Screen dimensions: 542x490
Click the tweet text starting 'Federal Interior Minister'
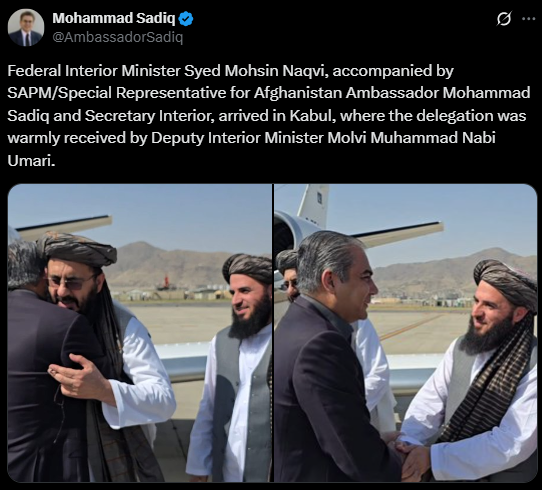[269, 115]
